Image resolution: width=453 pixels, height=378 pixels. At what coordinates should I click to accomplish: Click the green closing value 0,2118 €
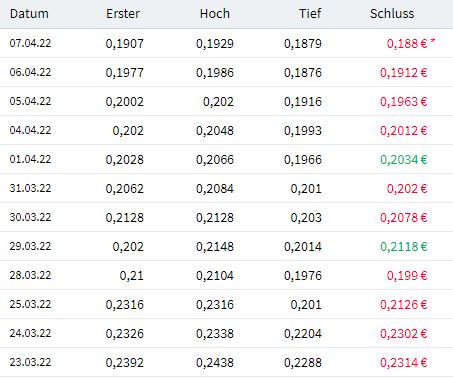pos(404,247)
